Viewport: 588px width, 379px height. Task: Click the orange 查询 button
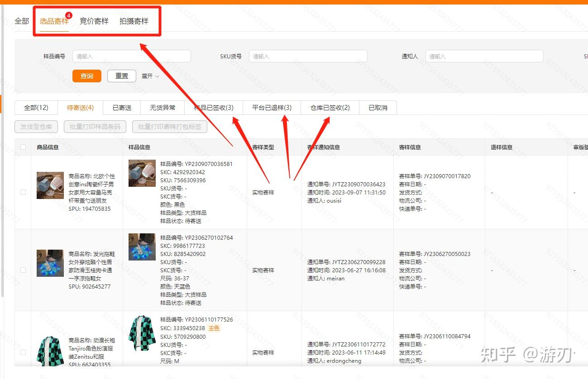87,76
